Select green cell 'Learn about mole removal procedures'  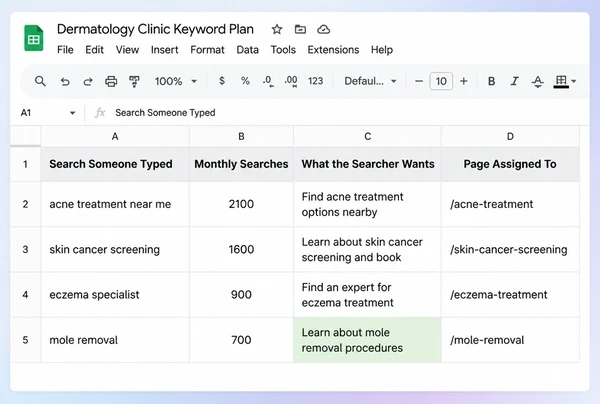367,340
